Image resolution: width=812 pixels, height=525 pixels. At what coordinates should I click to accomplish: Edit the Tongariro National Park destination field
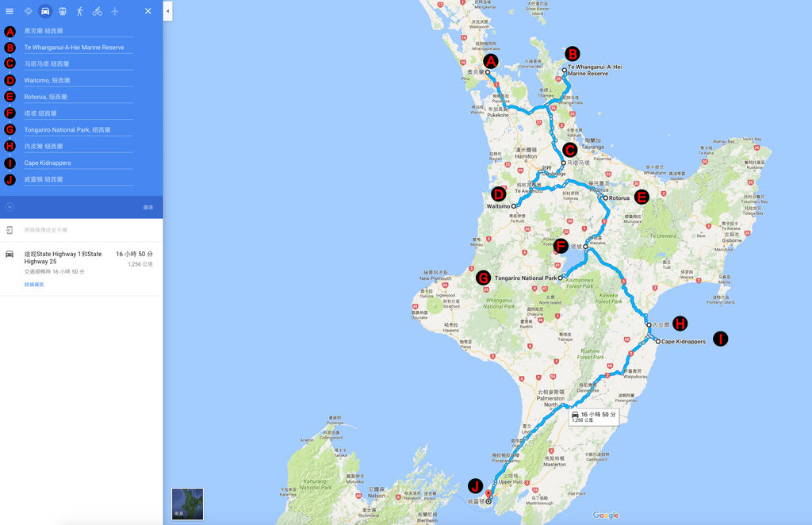[79, 130]
